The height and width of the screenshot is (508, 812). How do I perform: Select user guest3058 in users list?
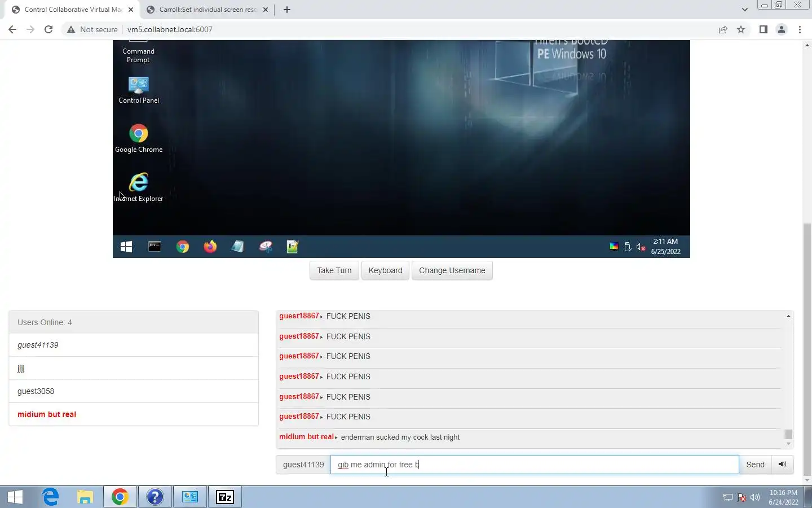(134, 391)
